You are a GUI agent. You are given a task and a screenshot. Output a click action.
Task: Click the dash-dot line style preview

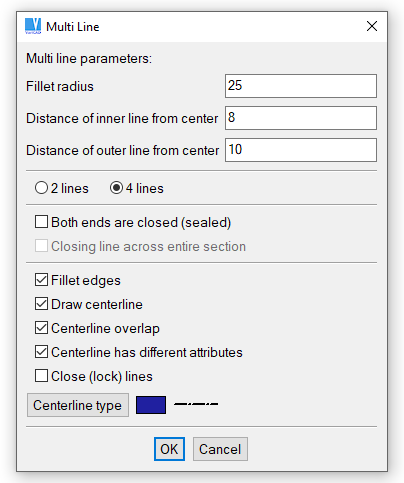(196, 404)
